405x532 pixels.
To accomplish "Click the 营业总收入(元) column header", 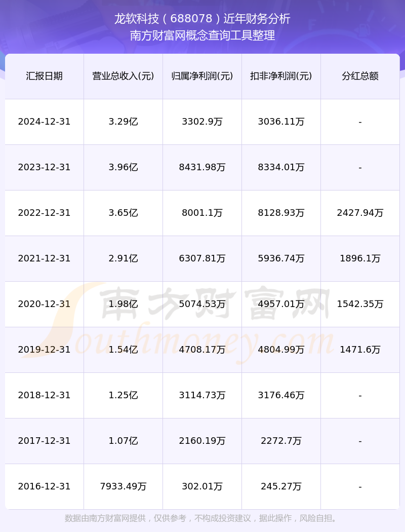I will [x=123, y=76].
